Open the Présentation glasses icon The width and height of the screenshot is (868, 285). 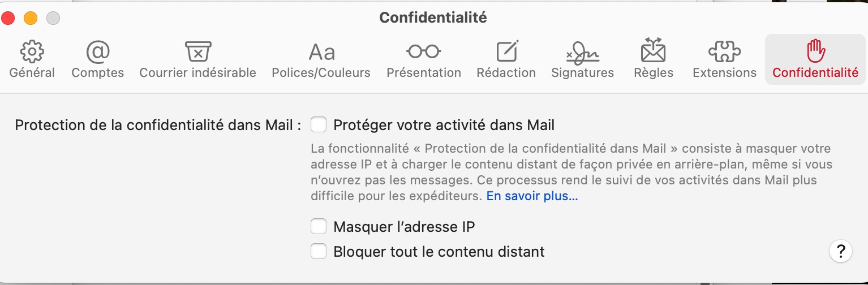(x=423, y=52)
